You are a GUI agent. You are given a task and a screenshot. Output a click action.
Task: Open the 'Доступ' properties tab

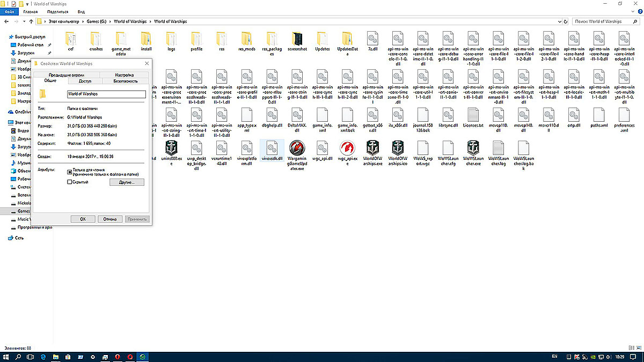85,81
